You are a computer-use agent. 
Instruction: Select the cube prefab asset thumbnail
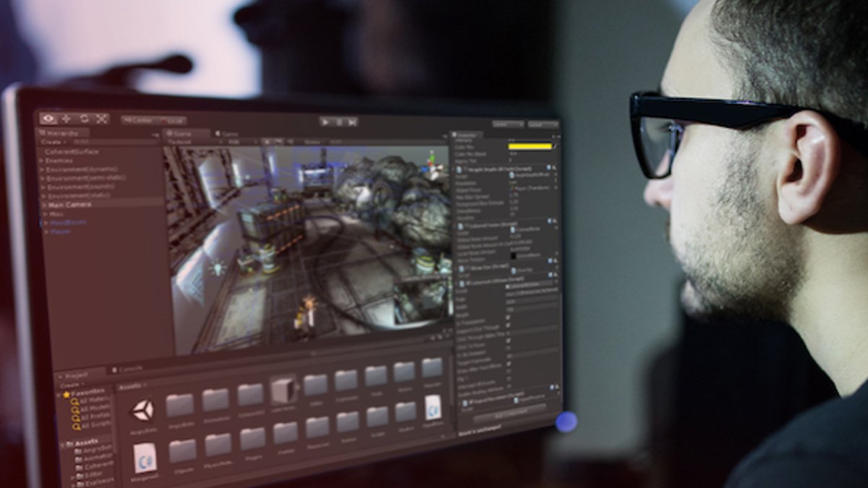pyautogui.click(x=283, y=391)
